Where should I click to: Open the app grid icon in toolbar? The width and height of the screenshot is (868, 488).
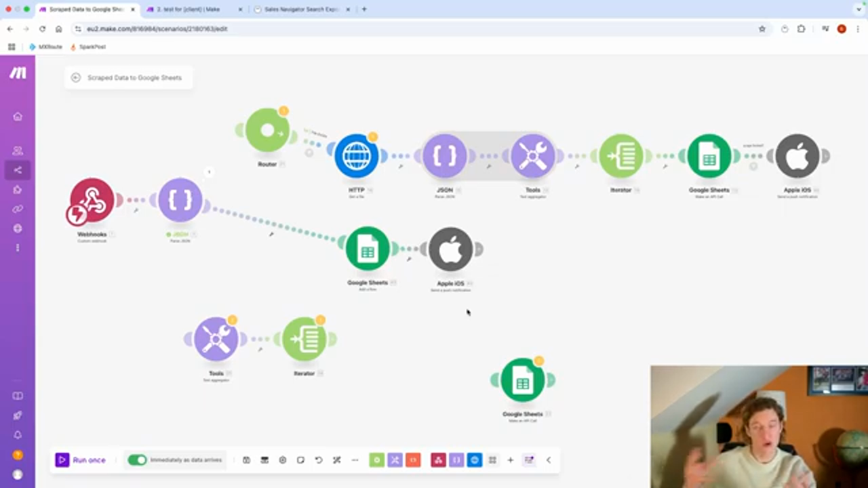492,460
